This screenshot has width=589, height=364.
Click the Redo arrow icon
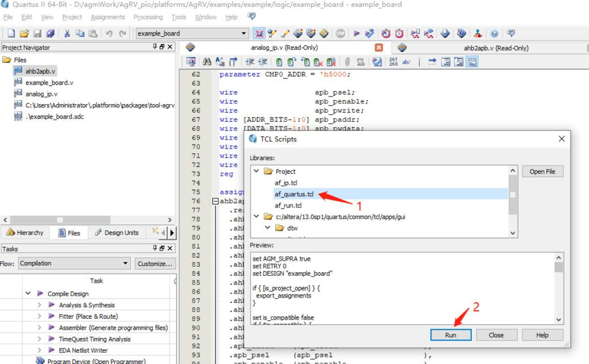tap(123, 34)
